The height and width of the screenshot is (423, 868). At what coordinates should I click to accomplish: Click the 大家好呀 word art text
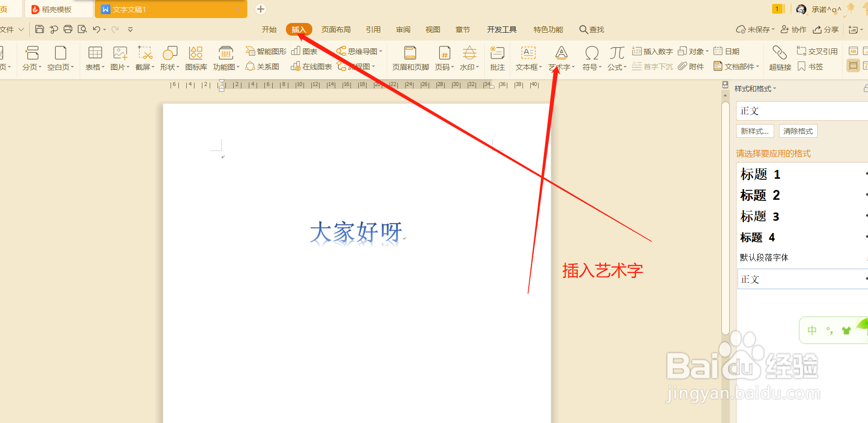(x=356, y=232)
